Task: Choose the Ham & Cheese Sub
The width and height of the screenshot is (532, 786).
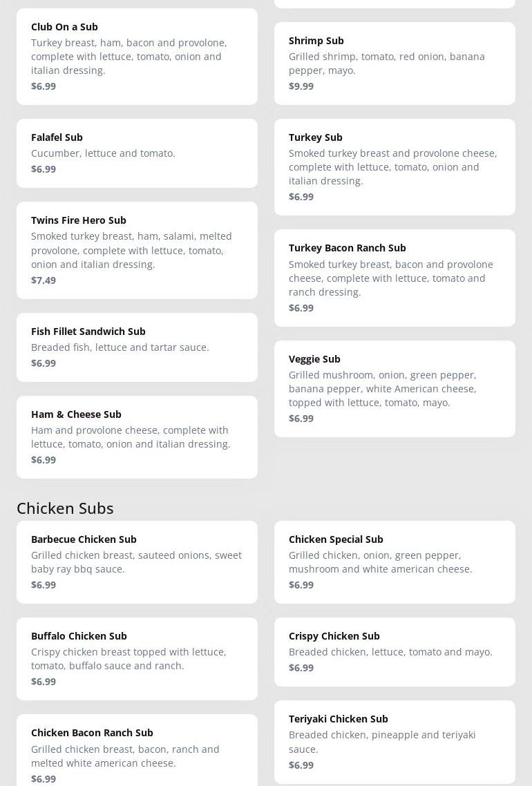Action: pyautogui.click(x=137, y=437)
